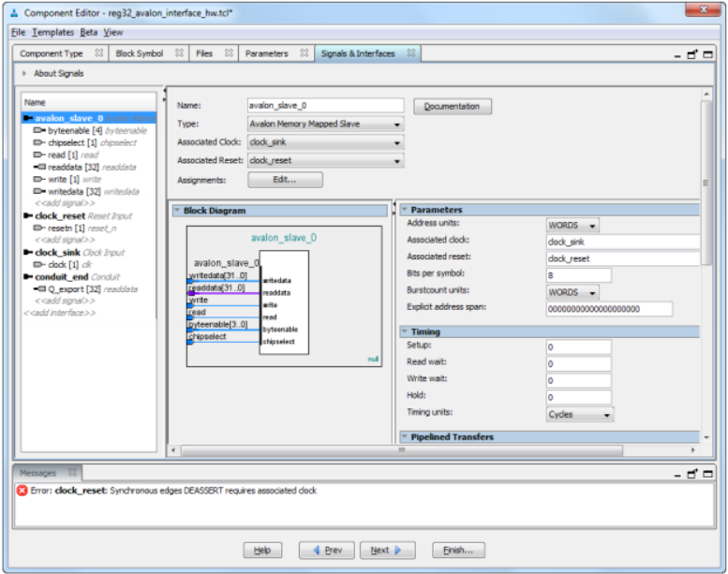Click the red error icon in Messages

(x=22, y=491)
